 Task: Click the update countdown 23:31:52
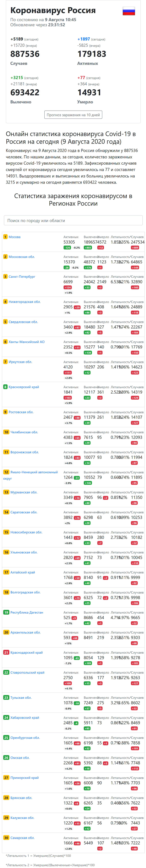click(57, 25)
